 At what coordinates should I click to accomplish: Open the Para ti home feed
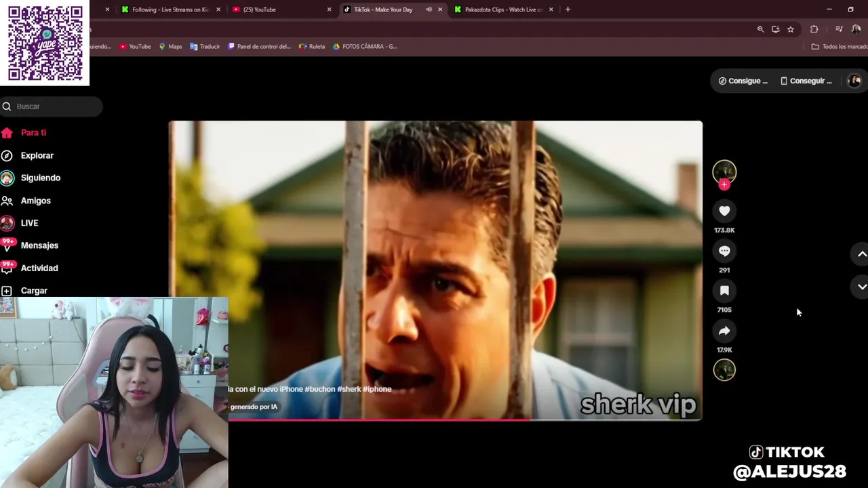click(x=24, y=133)
